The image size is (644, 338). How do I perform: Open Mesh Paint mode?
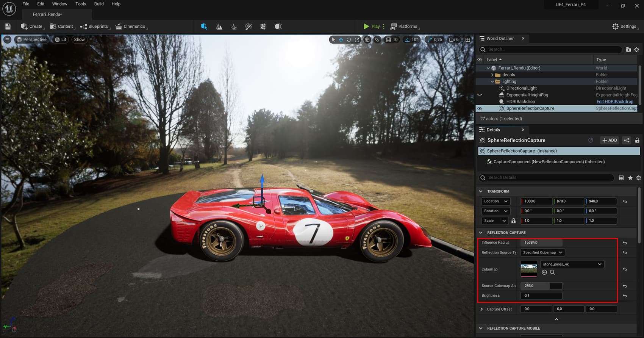249,27
